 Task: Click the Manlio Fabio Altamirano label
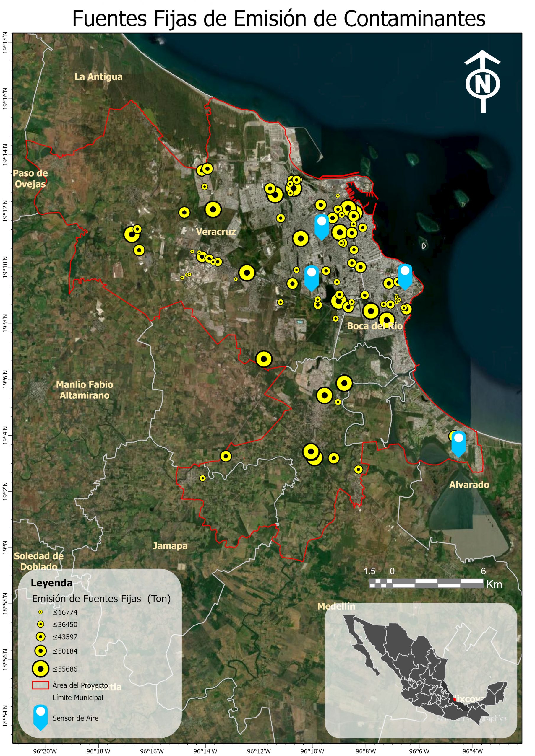84,390
